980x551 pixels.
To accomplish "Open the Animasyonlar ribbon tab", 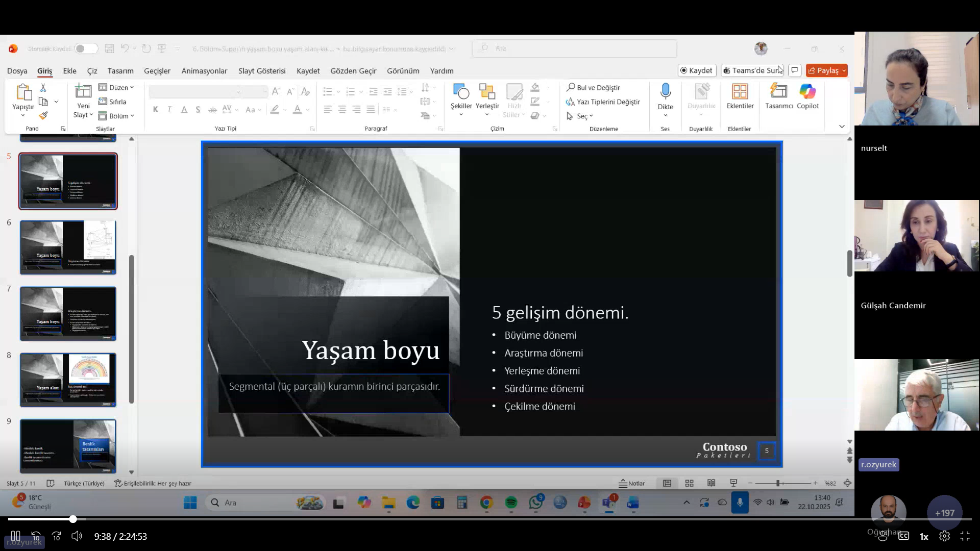I will (204, 71).
